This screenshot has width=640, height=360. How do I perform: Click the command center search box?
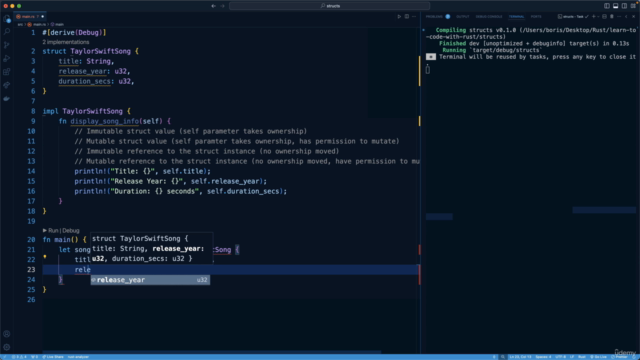pyautogui.click(x=330, y=6)
